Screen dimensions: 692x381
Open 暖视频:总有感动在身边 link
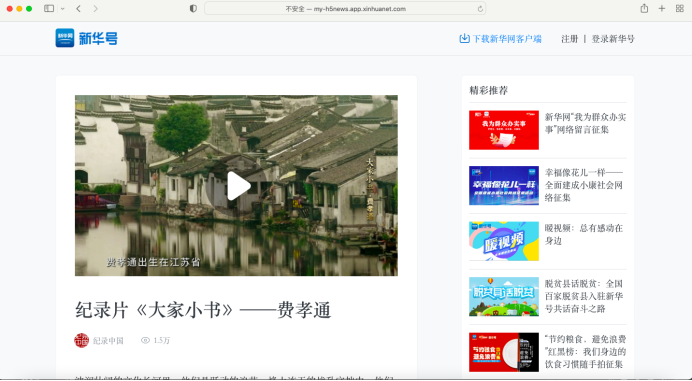click(x=583, y=234)
